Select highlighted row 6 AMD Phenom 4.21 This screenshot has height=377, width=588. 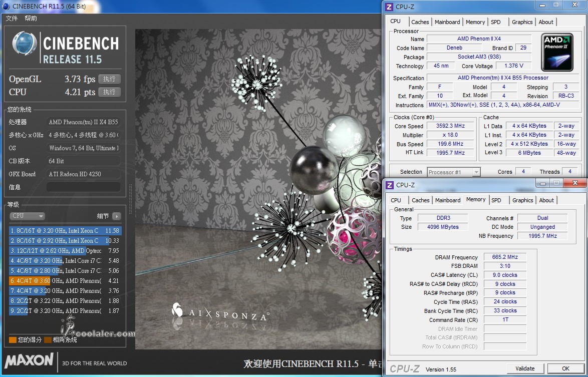point(65,281)
